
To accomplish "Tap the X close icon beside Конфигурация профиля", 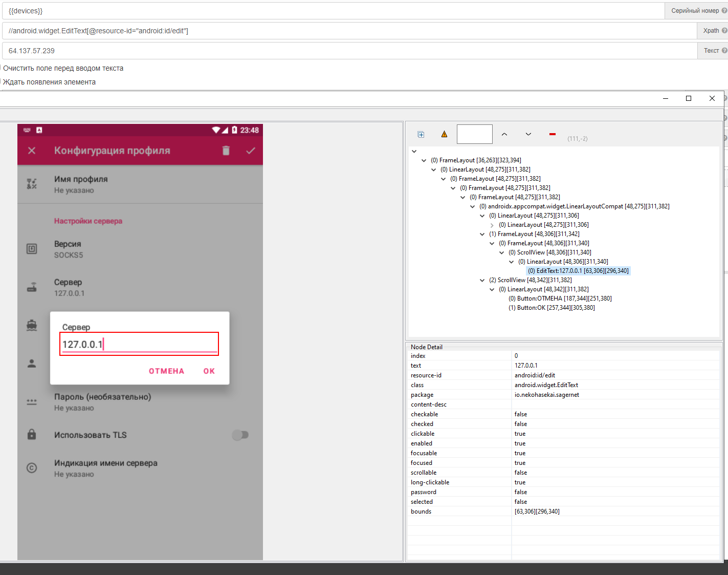I will (32, 151).
